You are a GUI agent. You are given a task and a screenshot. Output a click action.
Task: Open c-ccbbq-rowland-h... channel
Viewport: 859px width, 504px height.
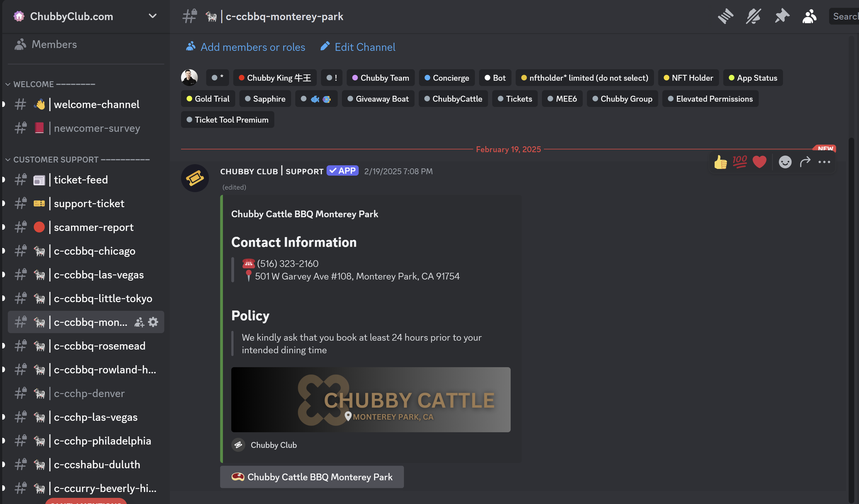point(86,370)
